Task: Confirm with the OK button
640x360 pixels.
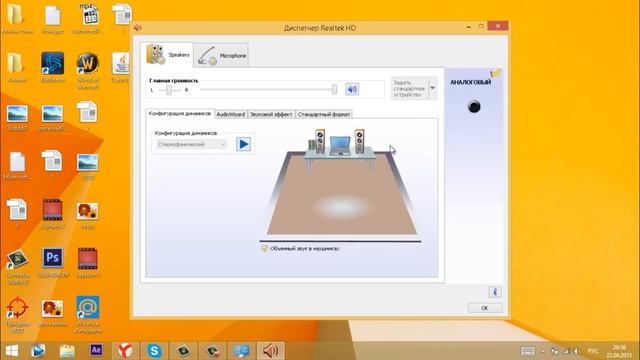Action: 485,308
